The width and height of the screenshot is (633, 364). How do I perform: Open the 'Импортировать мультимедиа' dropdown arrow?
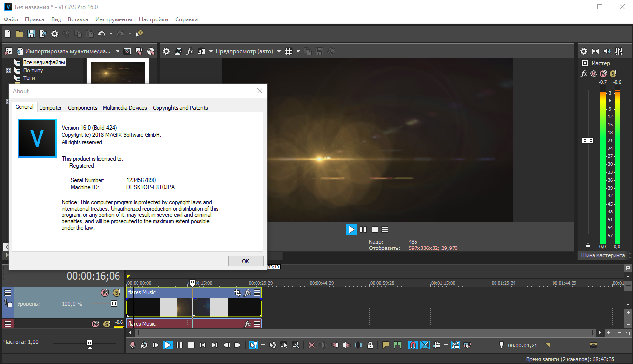coord(118,51)
